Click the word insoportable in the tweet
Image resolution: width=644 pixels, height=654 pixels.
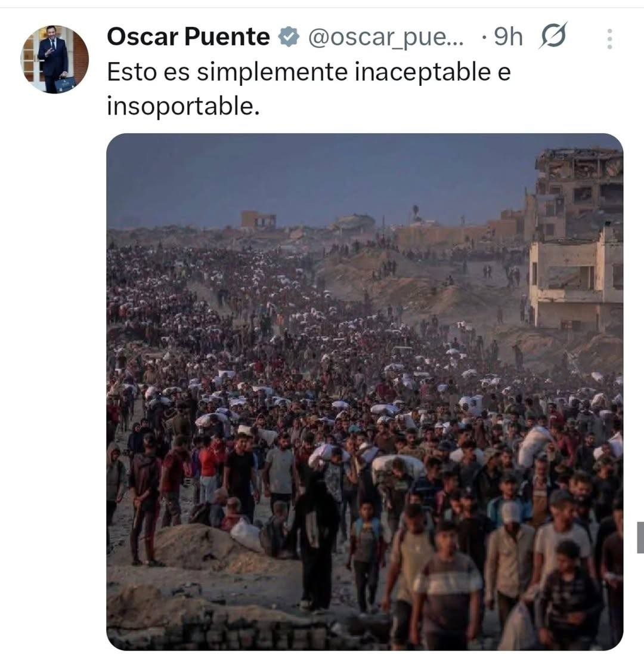pyautogui.click(x=182, y=106)
